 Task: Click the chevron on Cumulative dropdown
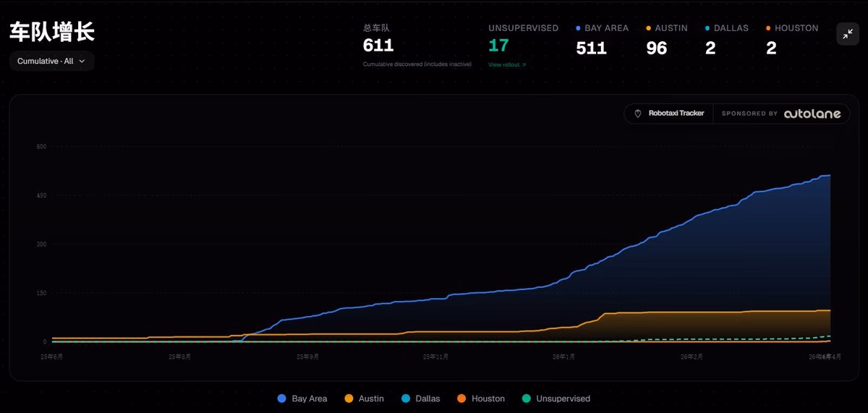tap(82, 61)
